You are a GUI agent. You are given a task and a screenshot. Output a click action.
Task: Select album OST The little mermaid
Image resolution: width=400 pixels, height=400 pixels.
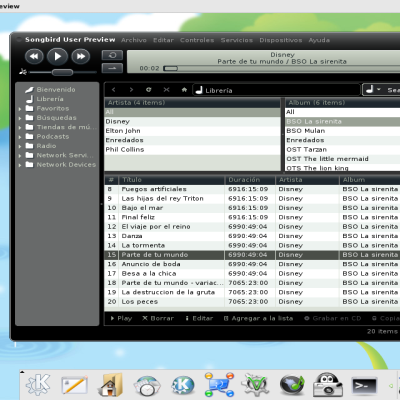(343, 159)
